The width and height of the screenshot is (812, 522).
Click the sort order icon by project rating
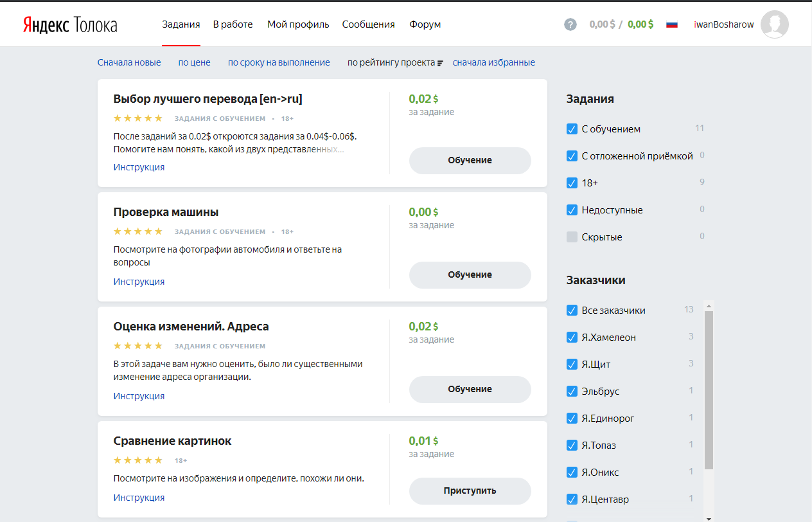pos(441,63)
